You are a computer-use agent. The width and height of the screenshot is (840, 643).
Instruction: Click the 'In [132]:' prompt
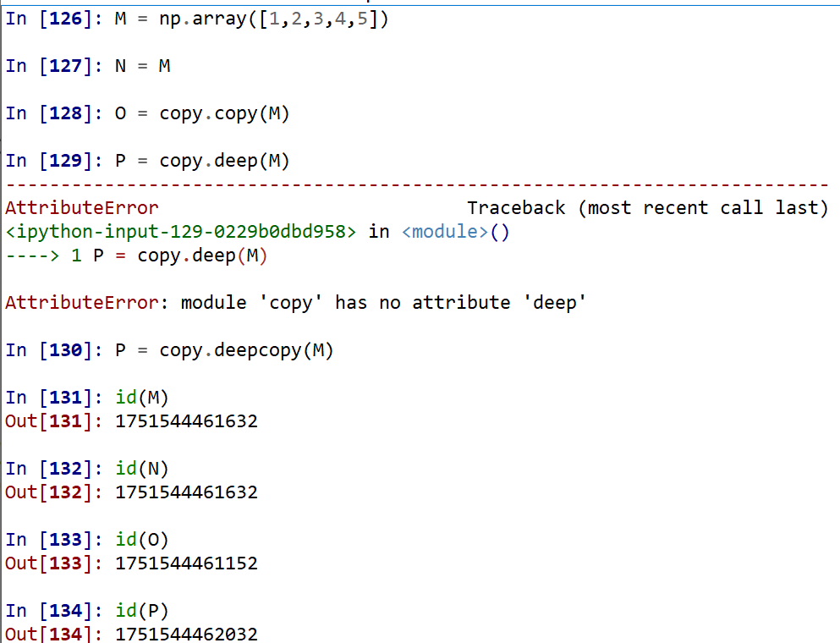tap(53, 469)
